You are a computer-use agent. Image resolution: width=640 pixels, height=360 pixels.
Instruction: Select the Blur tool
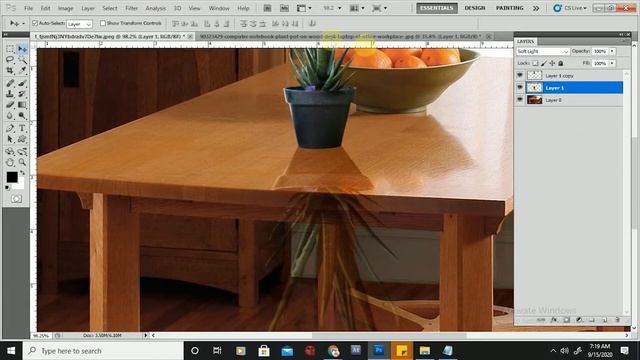tap(10, 116)
